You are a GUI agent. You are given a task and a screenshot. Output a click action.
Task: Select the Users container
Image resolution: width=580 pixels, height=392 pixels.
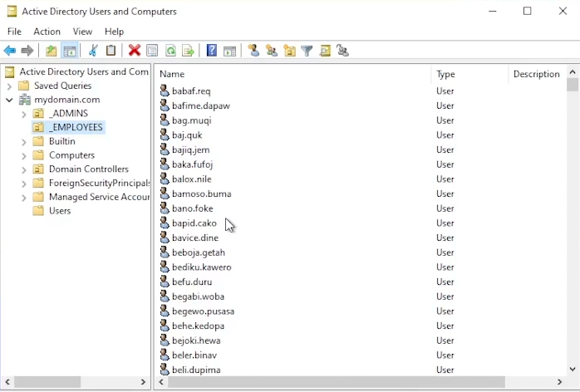[60, 211]
